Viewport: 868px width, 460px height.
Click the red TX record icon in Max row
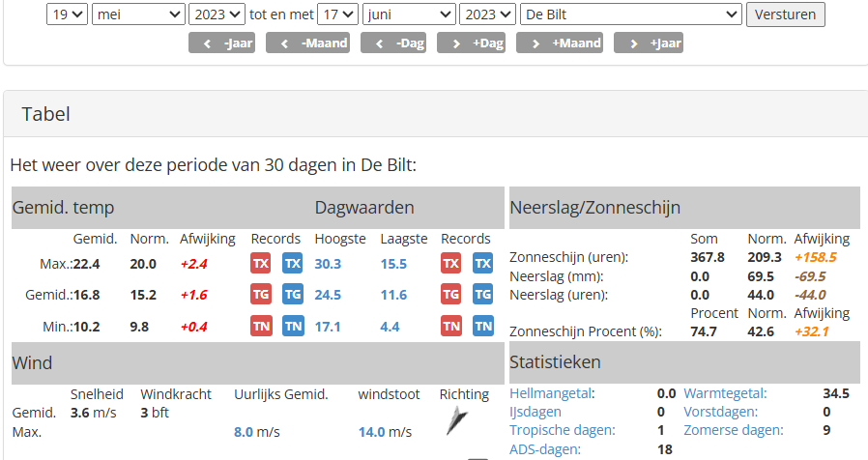261,264
